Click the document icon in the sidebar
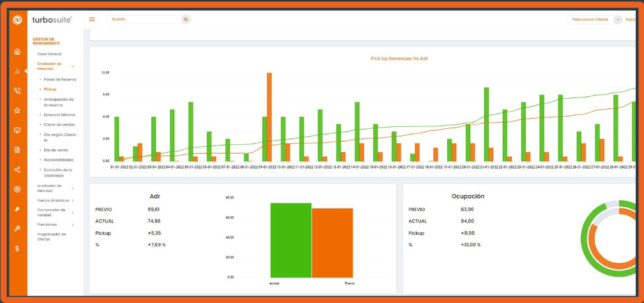The height and width of the screenshot is (303, 644). pyautogui.click(x=17, y=150)
